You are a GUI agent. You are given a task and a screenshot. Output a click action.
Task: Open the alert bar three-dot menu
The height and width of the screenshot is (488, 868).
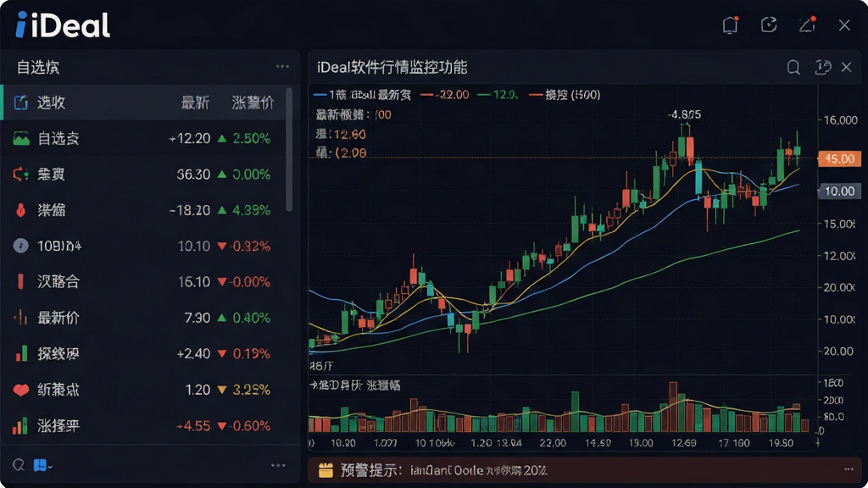coord(849,469)
